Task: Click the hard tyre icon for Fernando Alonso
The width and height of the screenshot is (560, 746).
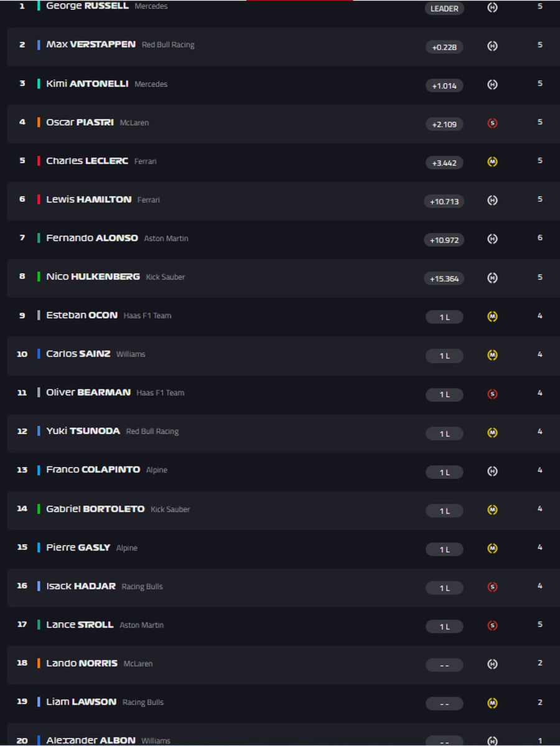Action: click(x=492, y=239)
